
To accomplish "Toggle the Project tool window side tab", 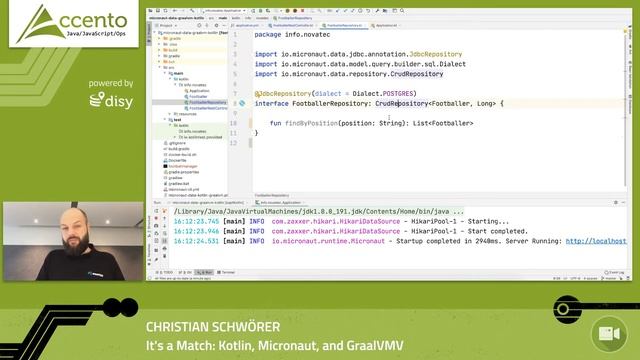I will (x=149, y=33).
